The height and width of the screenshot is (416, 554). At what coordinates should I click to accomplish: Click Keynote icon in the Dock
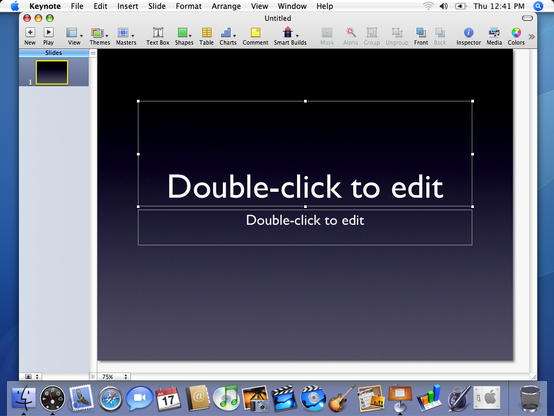point(400,398)
